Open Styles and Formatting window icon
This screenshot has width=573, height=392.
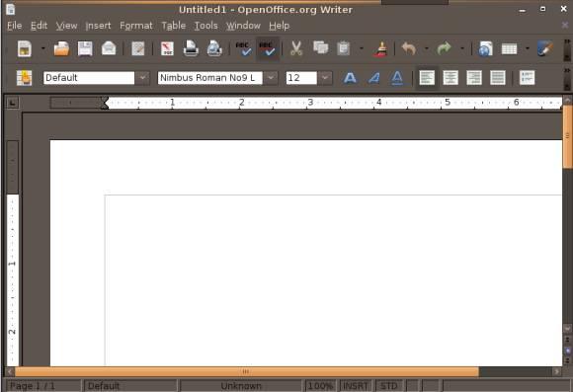24,78
